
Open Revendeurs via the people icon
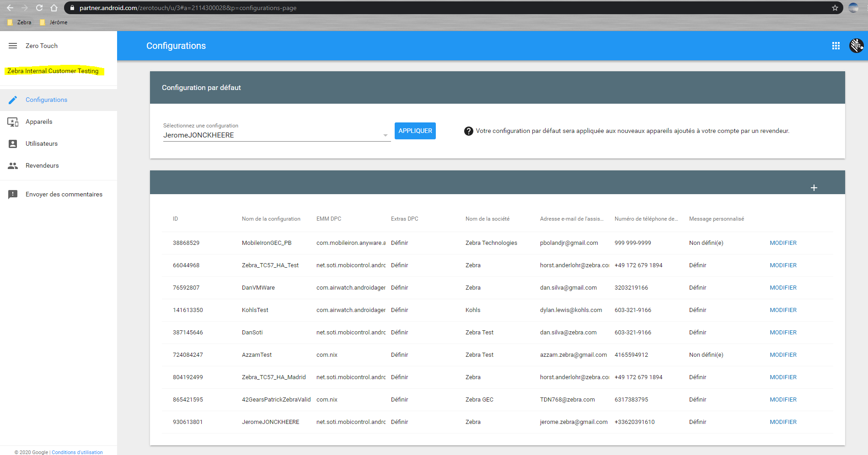click(x=13, y=165)
